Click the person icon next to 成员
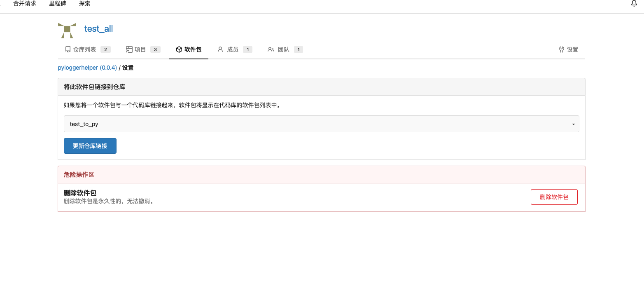Image resolution: width=644 pixels, height=300 pixels. (x=220, y=49)
